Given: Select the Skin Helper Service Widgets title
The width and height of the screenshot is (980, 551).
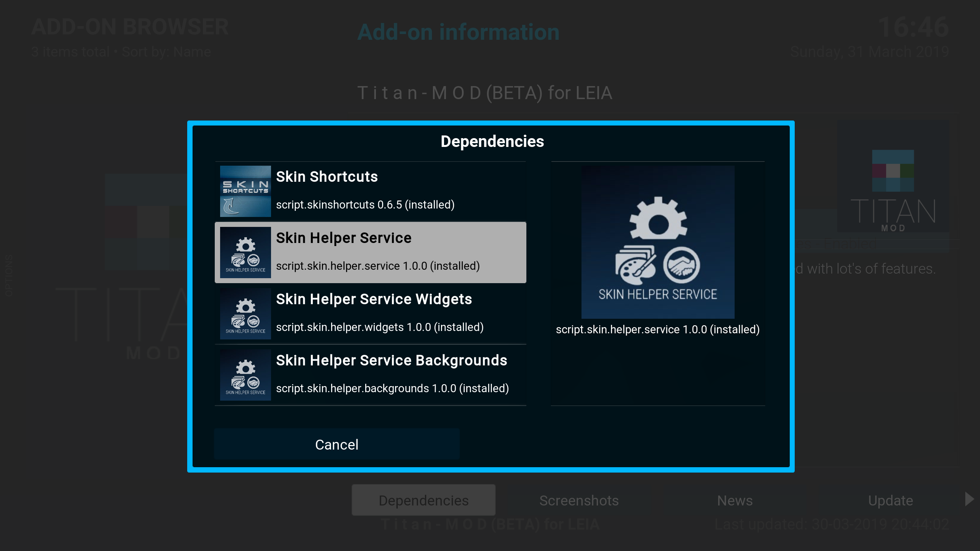Looking at the screenshot, I should coord(374,299).
